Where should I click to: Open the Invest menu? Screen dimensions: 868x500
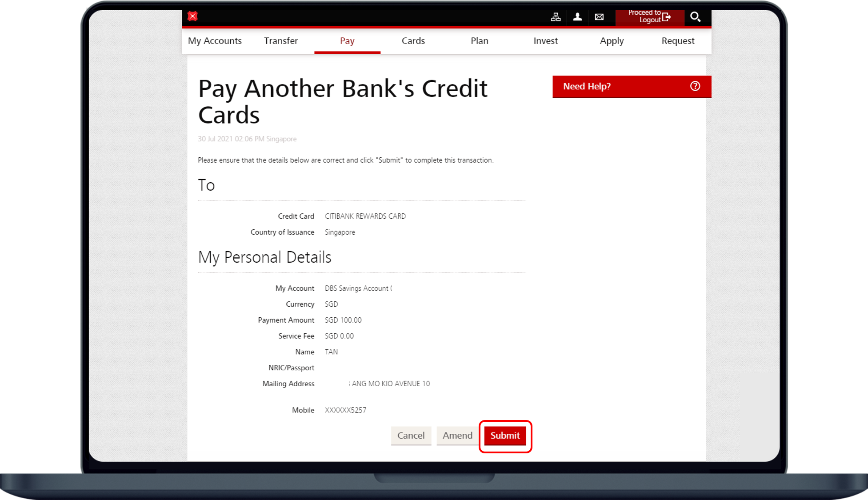[x=545, y=41]
